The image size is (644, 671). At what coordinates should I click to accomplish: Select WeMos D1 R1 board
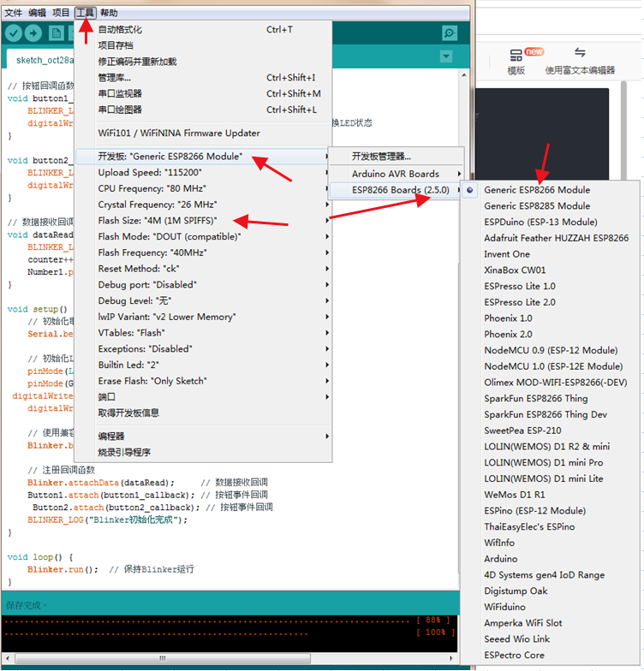(x=550, y=495)
